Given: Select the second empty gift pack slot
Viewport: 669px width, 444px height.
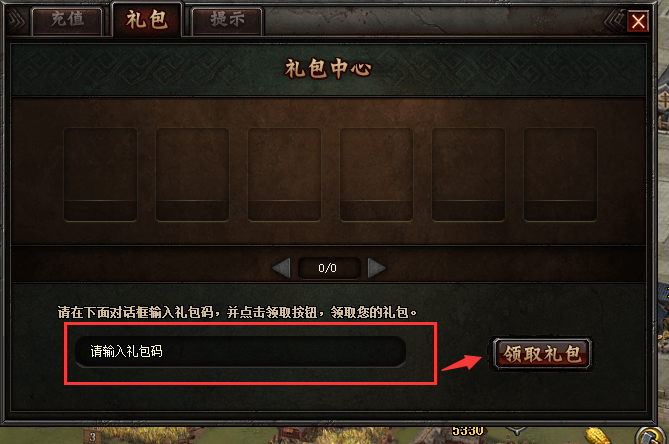Looking at the screenshot, I should tap(192, 174).
